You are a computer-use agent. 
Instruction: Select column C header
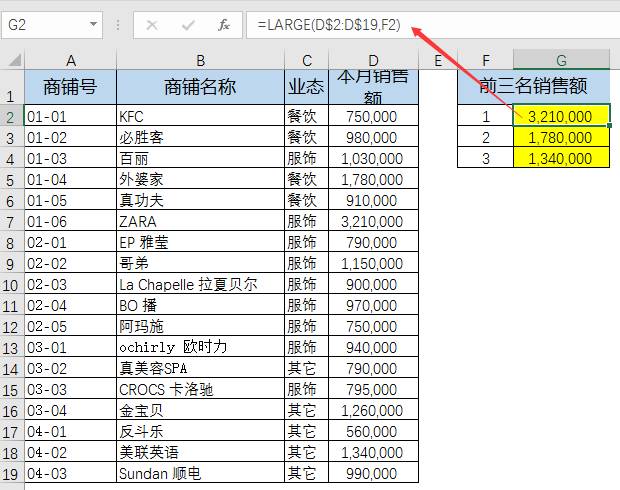pyautogui.click(x=306, y=60)
